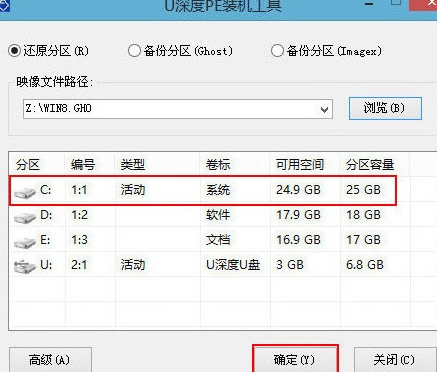Click the 可用空间 column header

[x=300, y=164]
